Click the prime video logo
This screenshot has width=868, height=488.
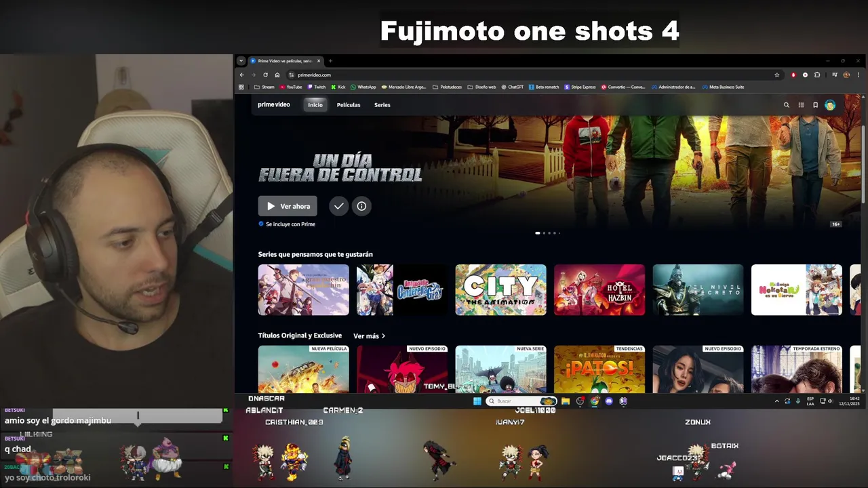tap(274, 104)
